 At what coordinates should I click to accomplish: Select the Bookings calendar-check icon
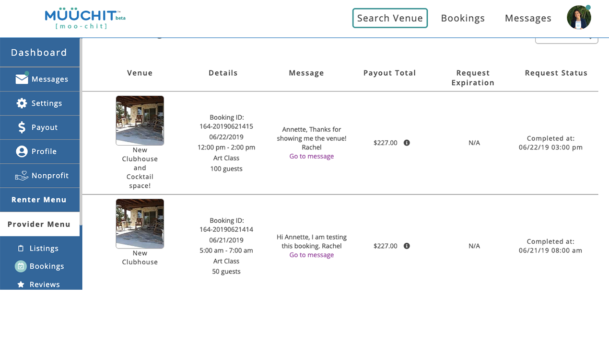pyautogui.click(x=21, y=266)
